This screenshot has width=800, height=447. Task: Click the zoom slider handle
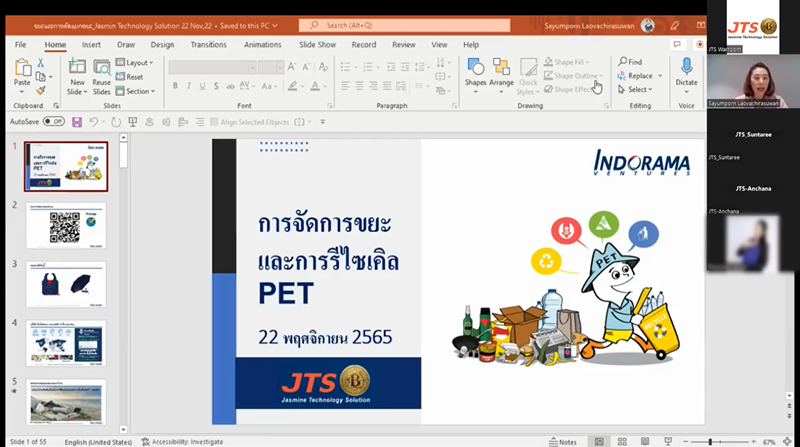(710, 442)
